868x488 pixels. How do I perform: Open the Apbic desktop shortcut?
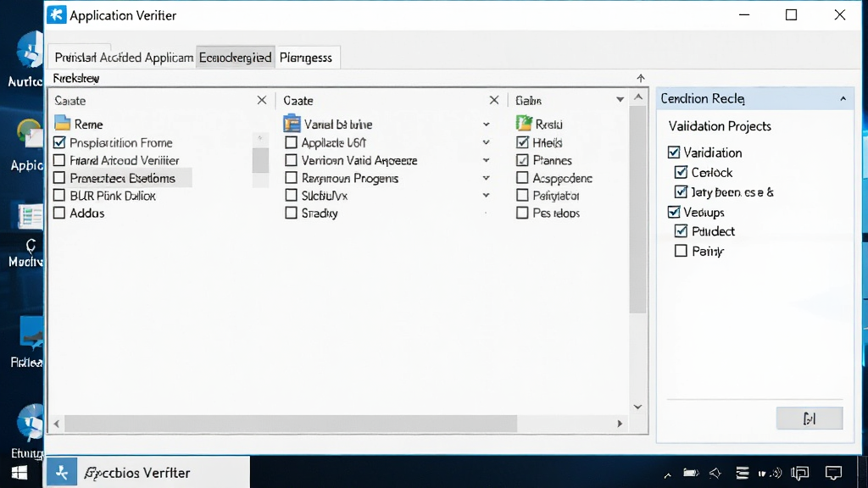tap(28, 145)
